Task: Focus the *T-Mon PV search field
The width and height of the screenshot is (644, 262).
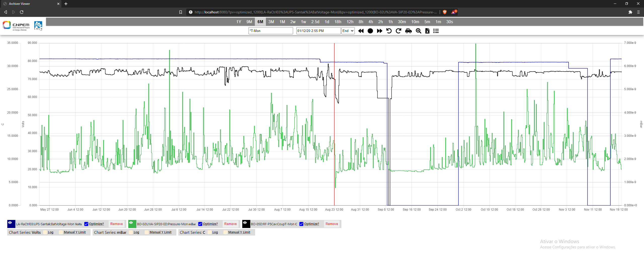Action: [x=271, y=31]
